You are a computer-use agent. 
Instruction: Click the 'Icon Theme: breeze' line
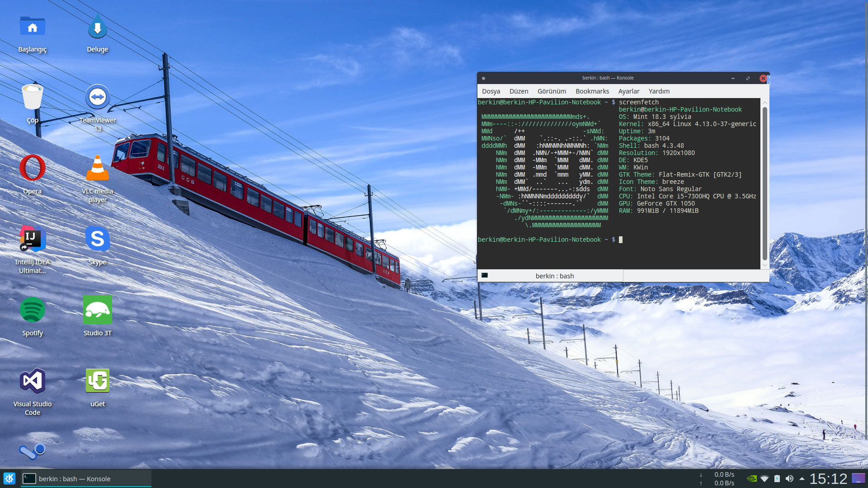651,182
